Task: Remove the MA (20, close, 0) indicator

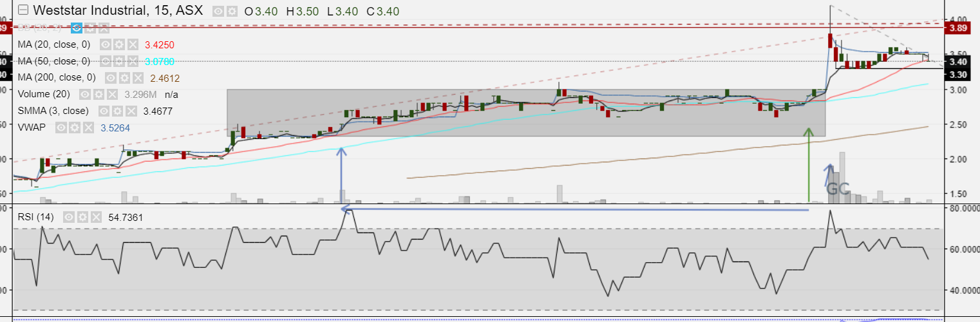Action: click(x=132, y=44)
